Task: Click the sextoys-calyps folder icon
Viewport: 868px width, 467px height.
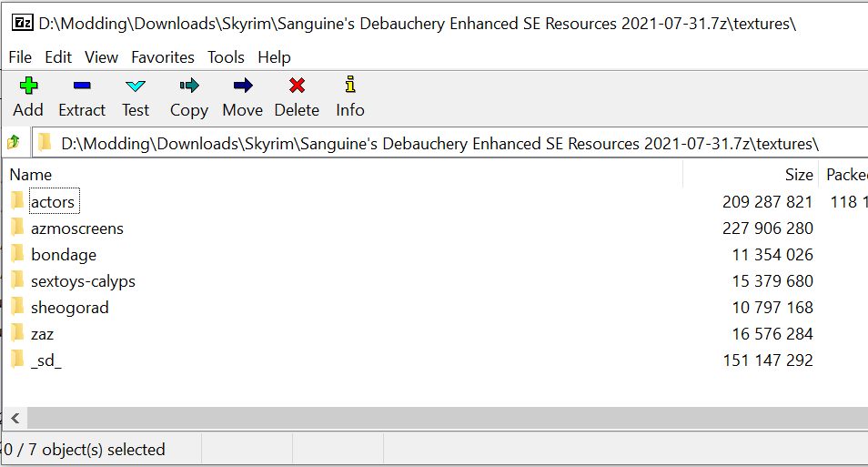Action: pos(17,279)
